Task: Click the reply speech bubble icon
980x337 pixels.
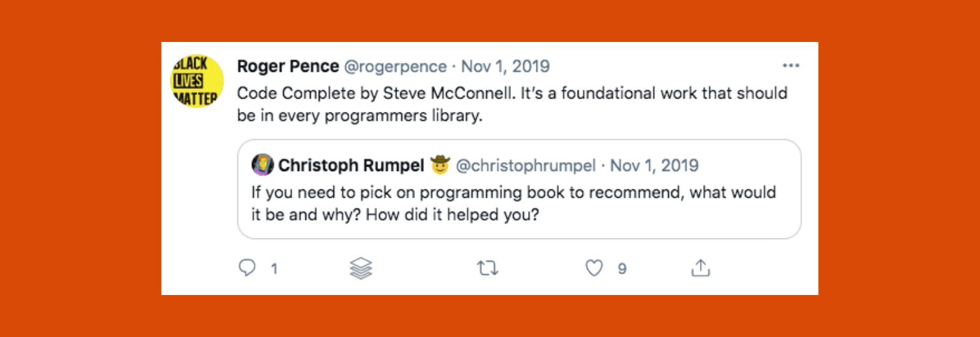Action: click(x=247, y=269)
